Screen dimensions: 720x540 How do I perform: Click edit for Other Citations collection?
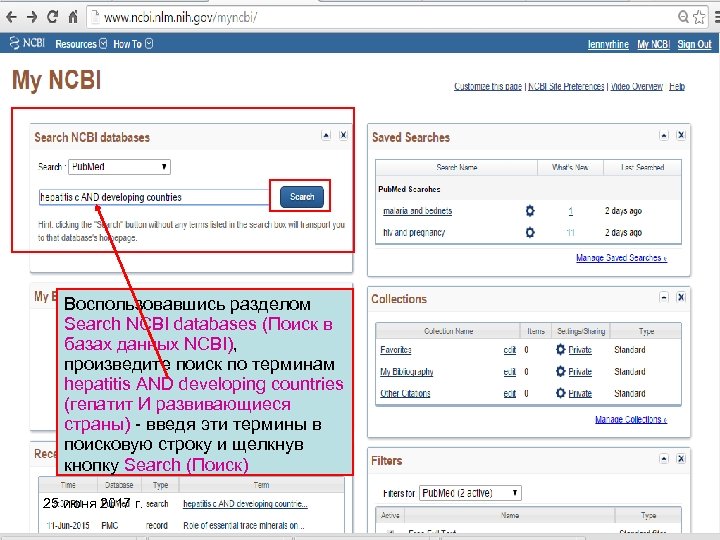pyautogui.click(x=510, y=394)
